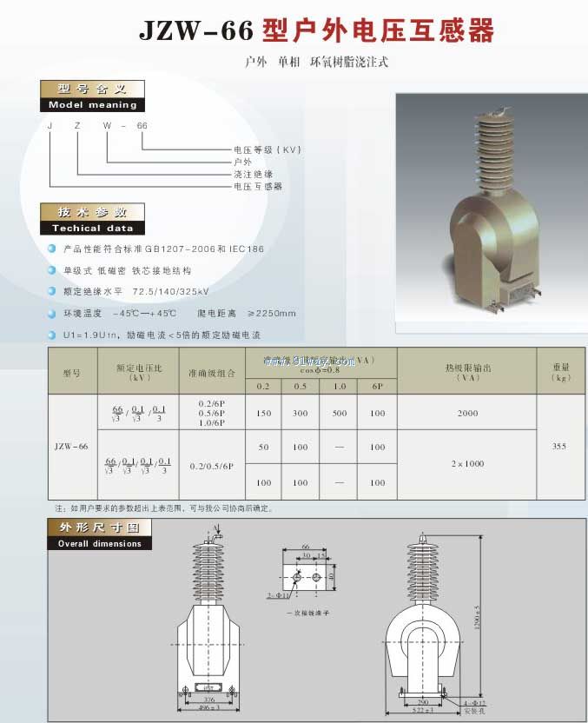Image resolution: width=588 pixels, height=723 pixels.
Task: Select the Techical data section header
Action: point(92,219)
